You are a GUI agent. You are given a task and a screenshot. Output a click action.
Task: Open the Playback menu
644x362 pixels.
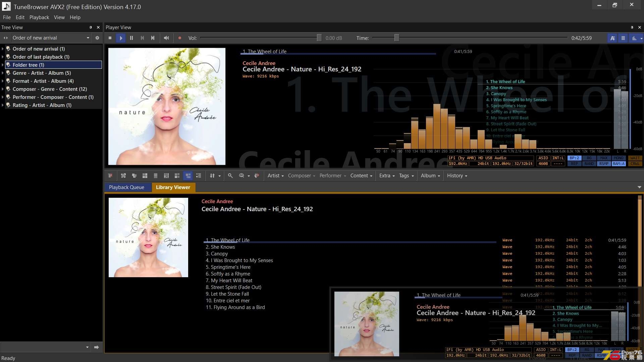39,17
